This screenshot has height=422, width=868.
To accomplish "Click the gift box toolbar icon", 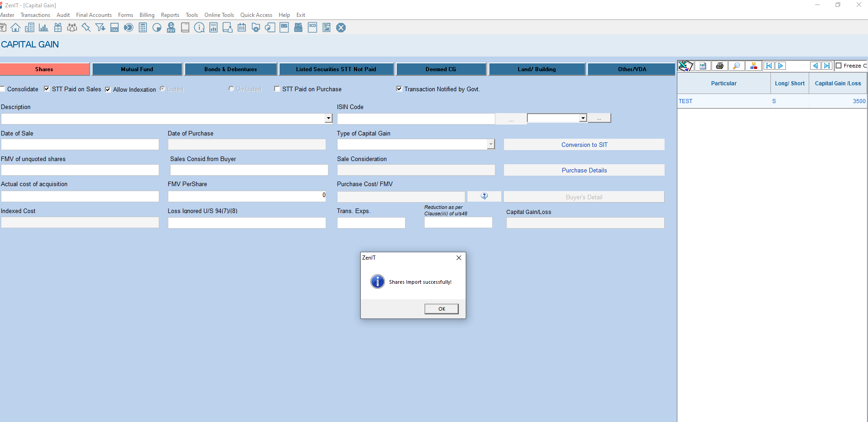I will point(58,28).
